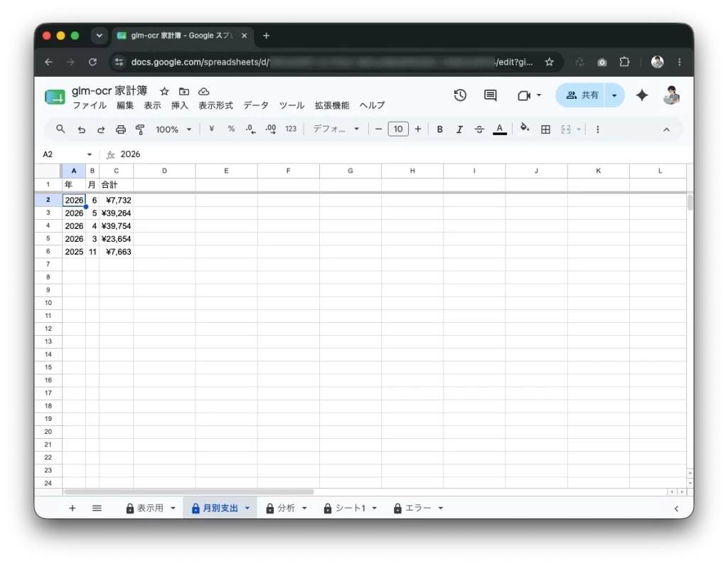Toggle bold formatting
The image size is (728, 564).
pyautogui.click(x=439, y=129)
